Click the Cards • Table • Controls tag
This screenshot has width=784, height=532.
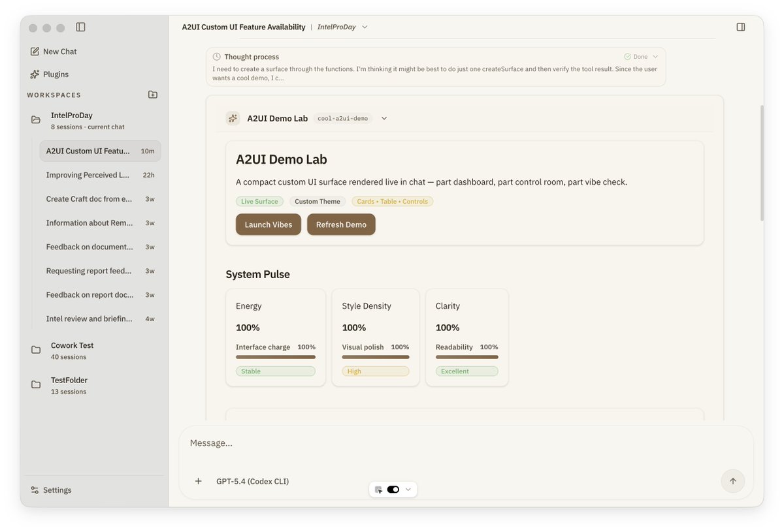pyautogui.click(x=392, y=201)
